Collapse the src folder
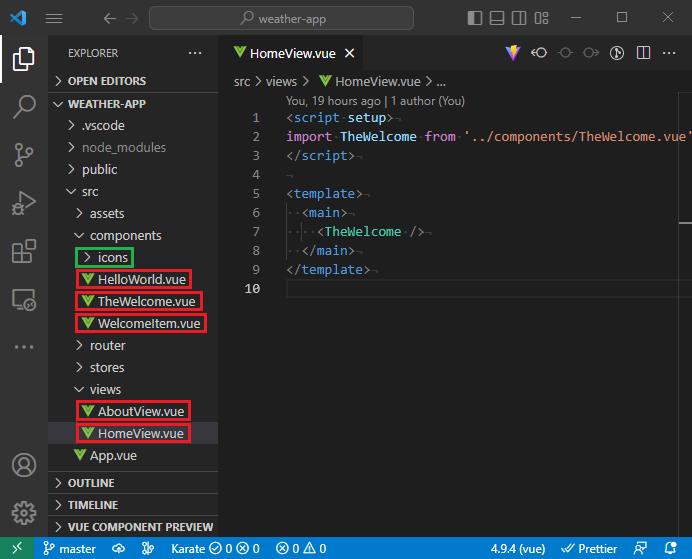Viewport: 692px width, 559px height. 133,192
